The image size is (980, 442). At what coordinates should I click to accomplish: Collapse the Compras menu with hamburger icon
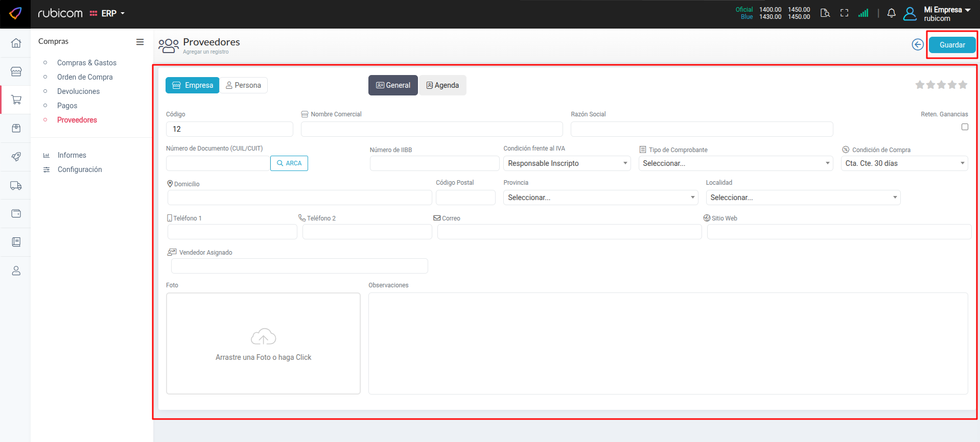tap(139, 42)
